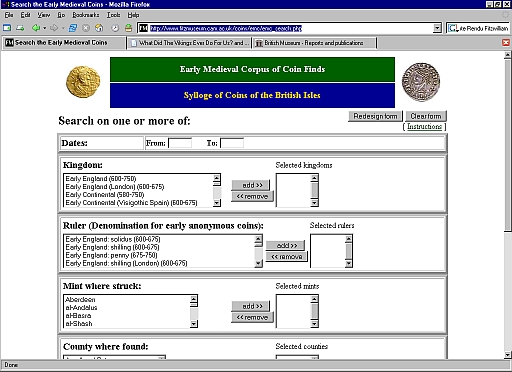Viewport: 512px width, 372px height.
Task: Close the current tab with red X
Action: coord(506,43)
